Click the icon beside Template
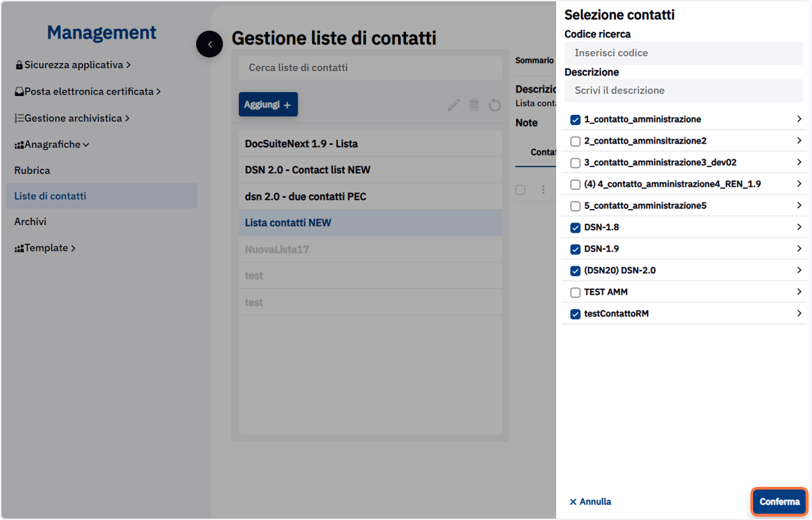812x520 pixels. (19, 249)
